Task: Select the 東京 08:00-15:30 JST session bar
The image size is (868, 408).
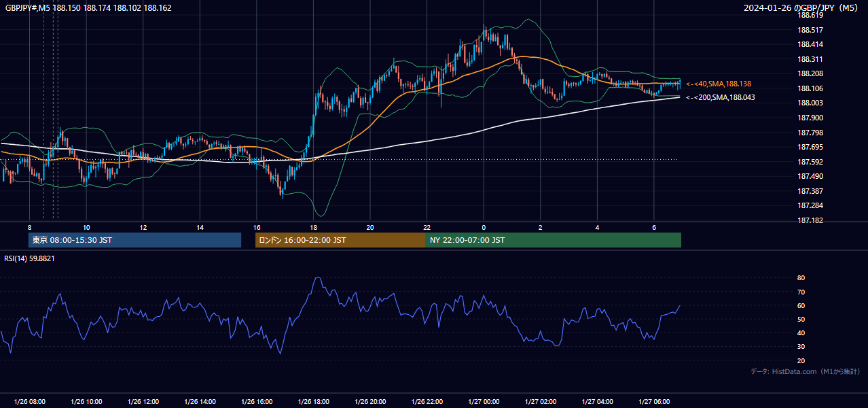Action: click(134, 240)
